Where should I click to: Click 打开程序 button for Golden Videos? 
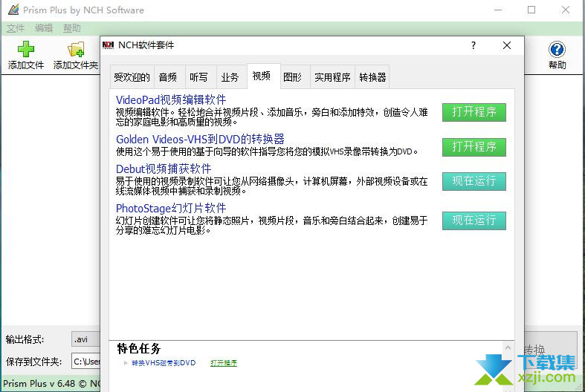pos(474,147)
